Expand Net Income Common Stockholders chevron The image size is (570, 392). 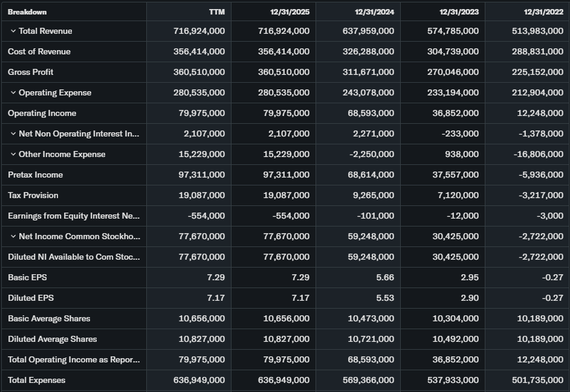13,236
